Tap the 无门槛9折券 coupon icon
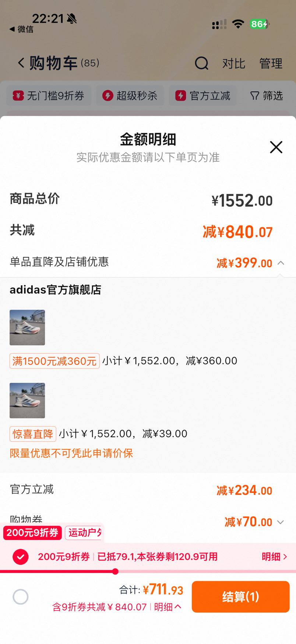 [18, 96]
